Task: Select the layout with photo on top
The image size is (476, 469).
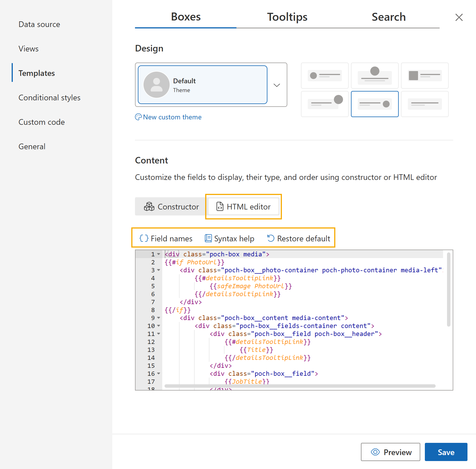Action: (x=375, y=76)
